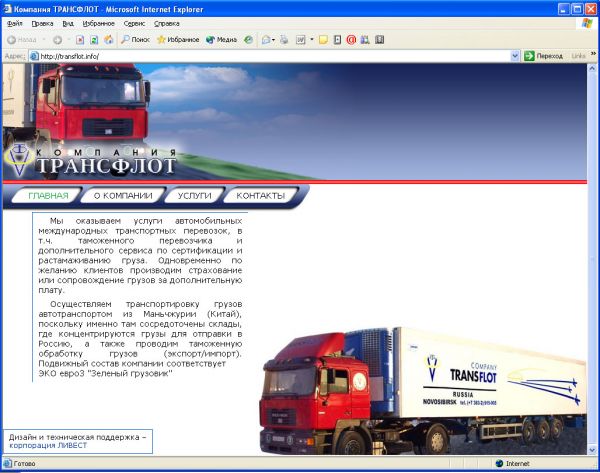This screenshot has width=600, height=473.
Task: Click the History icon in toolbar
Action: pyautogui.click(x=249, y=40)
